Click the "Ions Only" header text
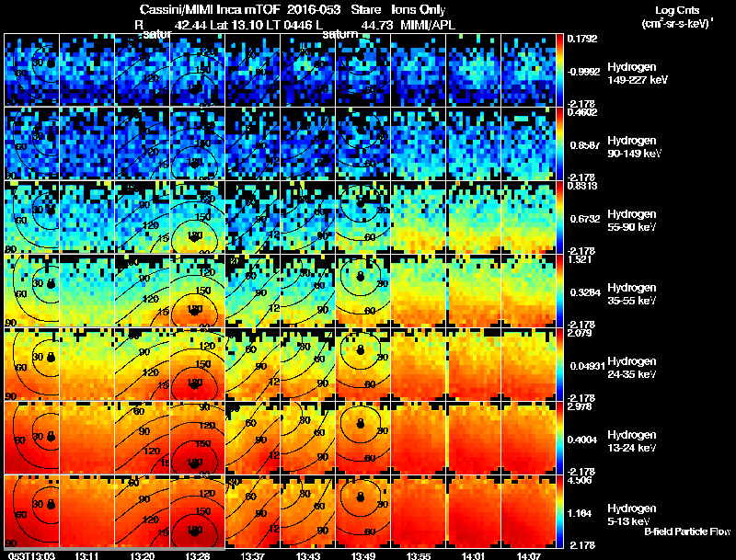The width and height of the screenshot is (736, 560). point(420,10)
